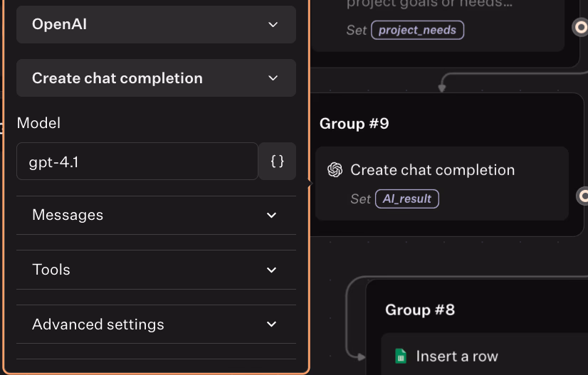This screenshot has height=375, width=588.
Task: Expand the Messages section
Action: pos(156,215)
